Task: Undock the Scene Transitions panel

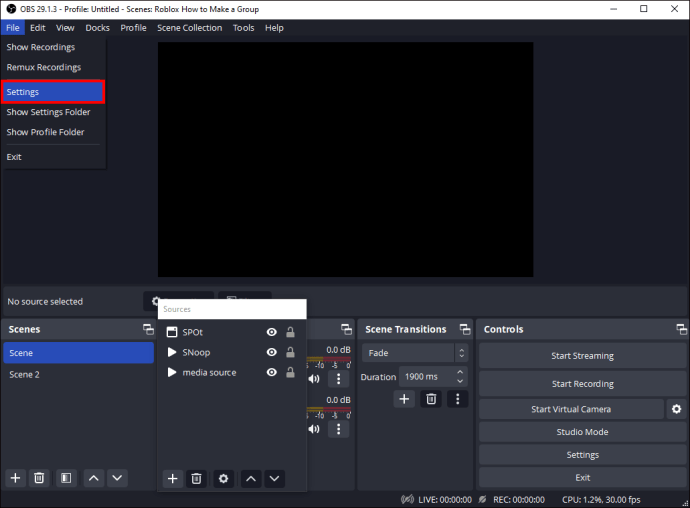Action: (465, 329)
